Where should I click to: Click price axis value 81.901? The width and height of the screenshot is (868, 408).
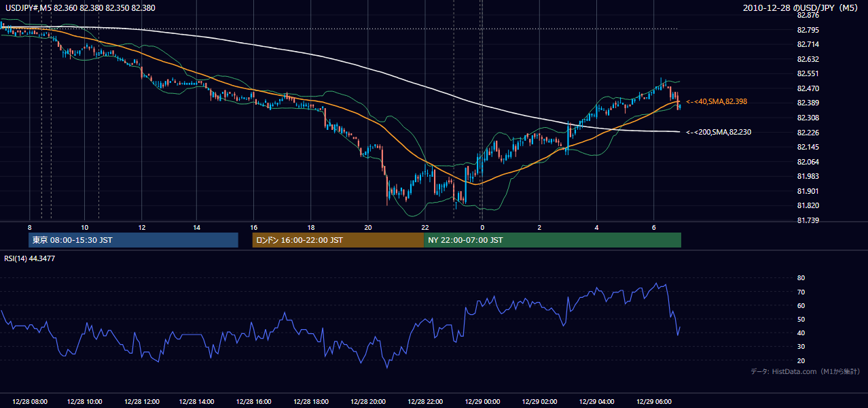pyautogui.click(x=808, y=191)
